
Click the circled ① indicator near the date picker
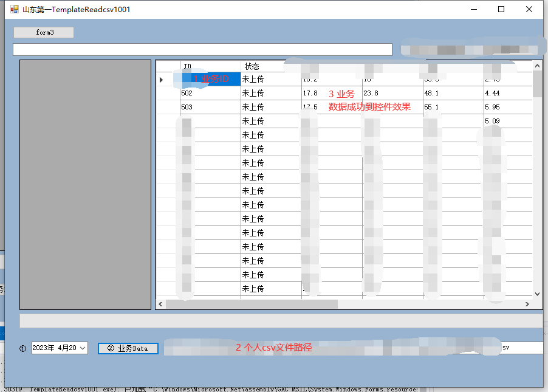click(x=22, y=348)
